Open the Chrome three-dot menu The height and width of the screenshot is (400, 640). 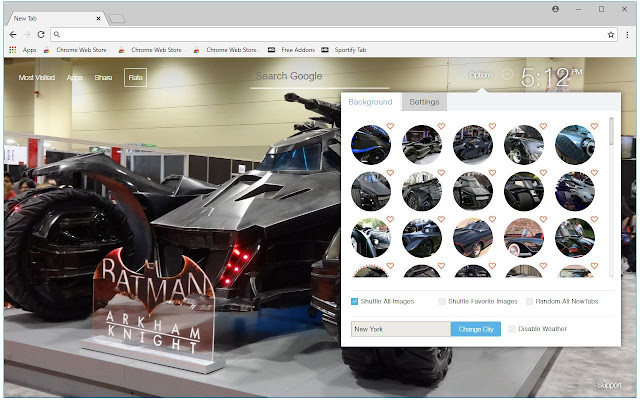627,35
